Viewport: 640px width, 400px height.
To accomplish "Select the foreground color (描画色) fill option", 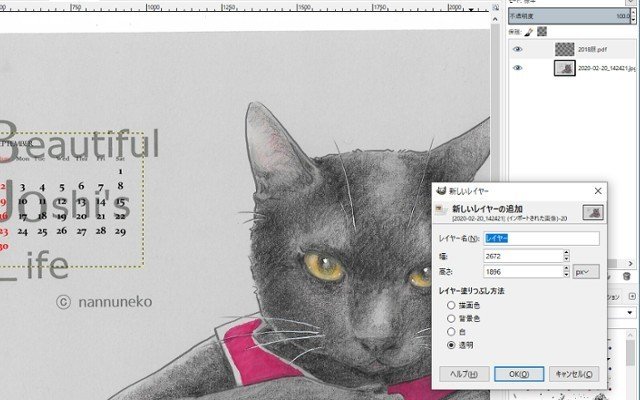I will [451, 305].
